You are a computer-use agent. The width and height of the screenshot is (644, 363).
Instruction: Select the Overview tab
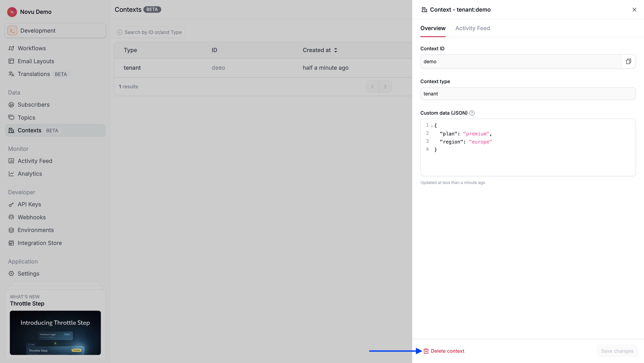click(x=433, y=28)
